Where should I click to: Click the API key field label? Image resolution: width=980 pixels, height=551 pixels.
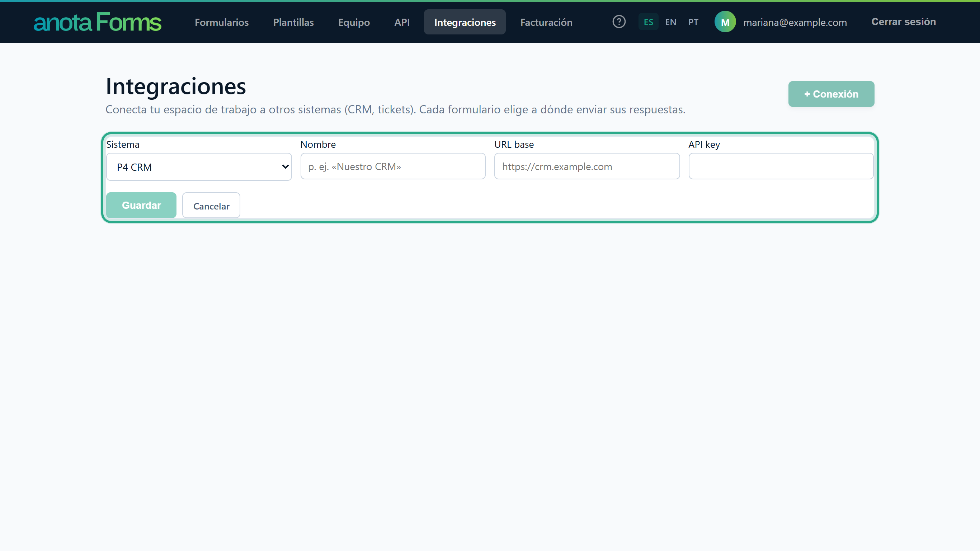(704, 144)
